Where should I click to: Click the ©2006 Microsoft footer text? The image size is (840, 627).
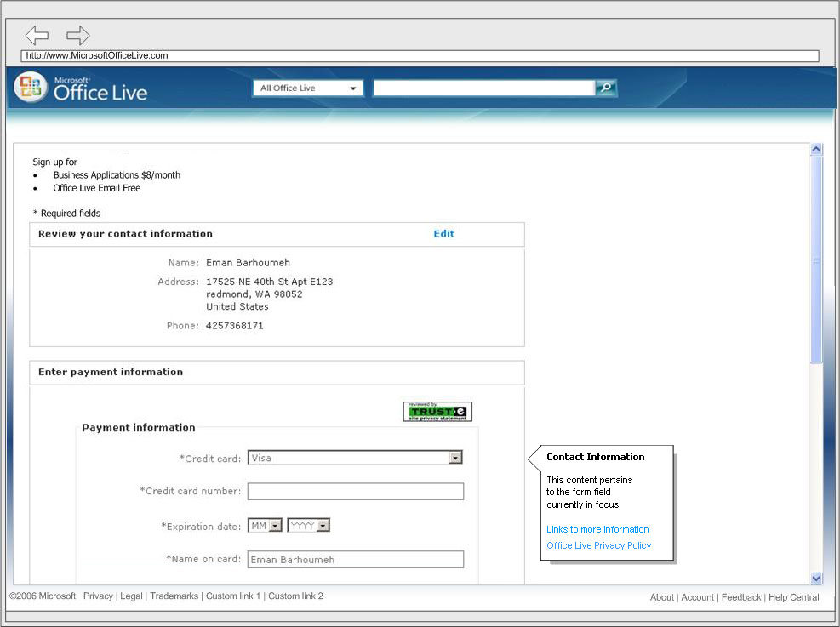click(43, 596)
